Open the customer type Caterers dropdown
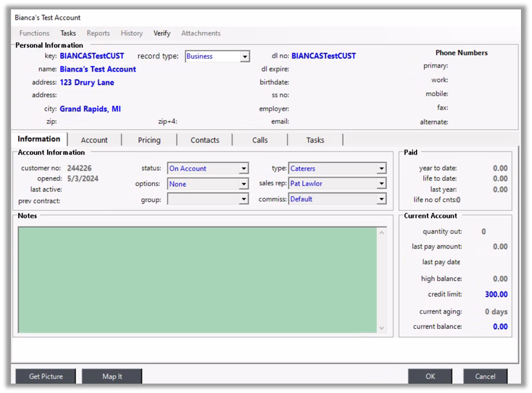532x393 pixels. [x=381, y=169]
